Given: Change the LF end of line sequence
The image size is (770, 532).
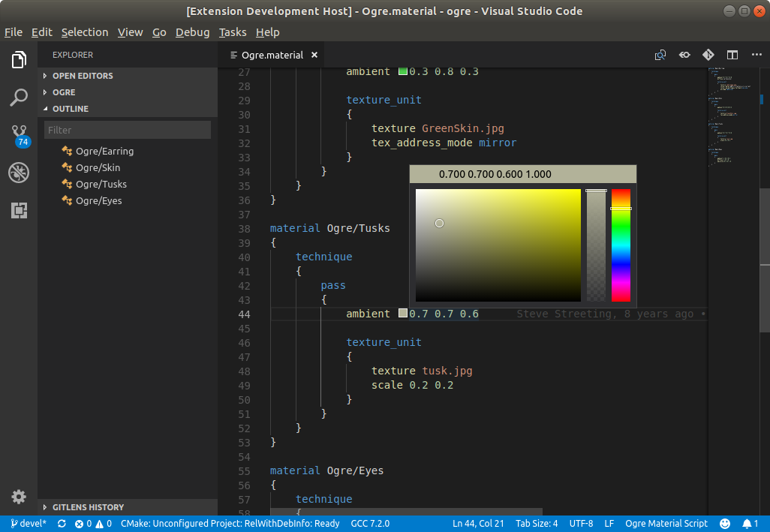Looking at the screenshot, I should [x=609, y=524].
